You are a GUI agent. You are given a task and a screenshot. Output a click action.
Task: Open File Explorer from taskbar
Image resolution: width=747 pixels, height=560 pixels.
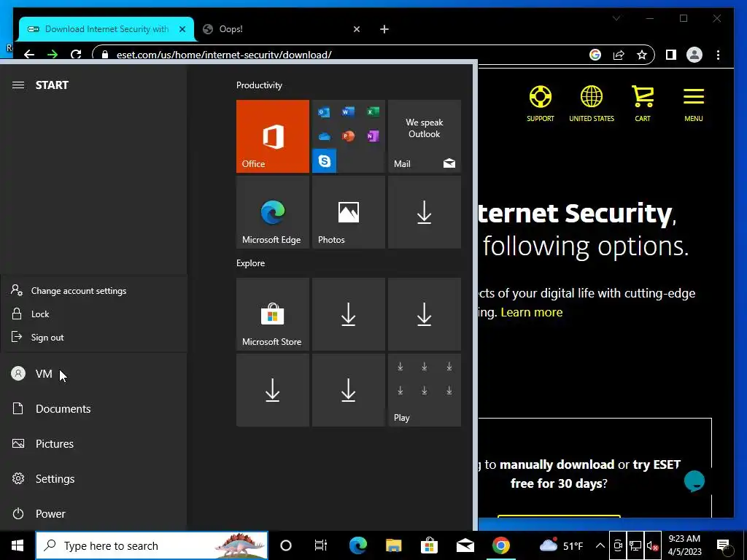(x=393, y=545)
